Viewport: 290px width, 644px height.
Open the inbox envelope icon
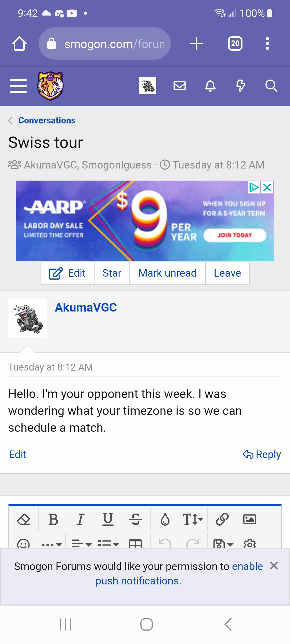180,86
